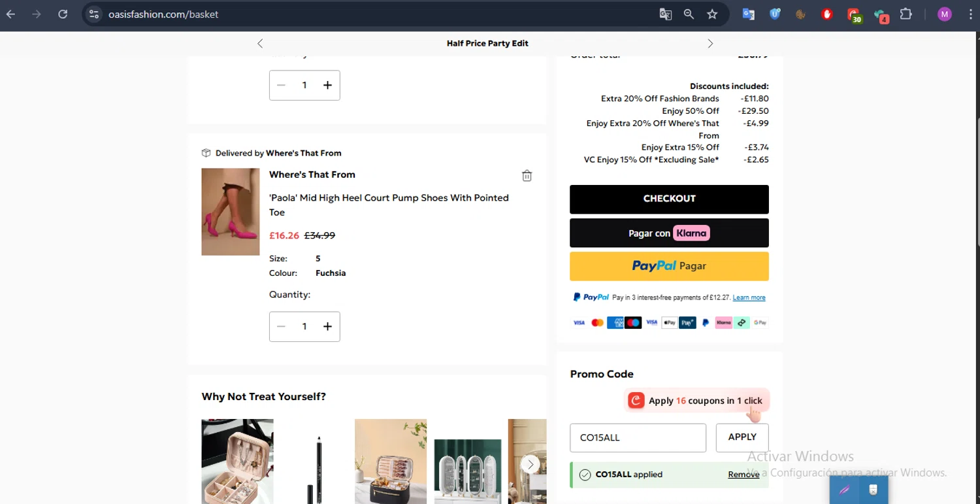Click the Maestro payment icon
This screenshot has width=980, height=504.
click(x=633, y=322)
